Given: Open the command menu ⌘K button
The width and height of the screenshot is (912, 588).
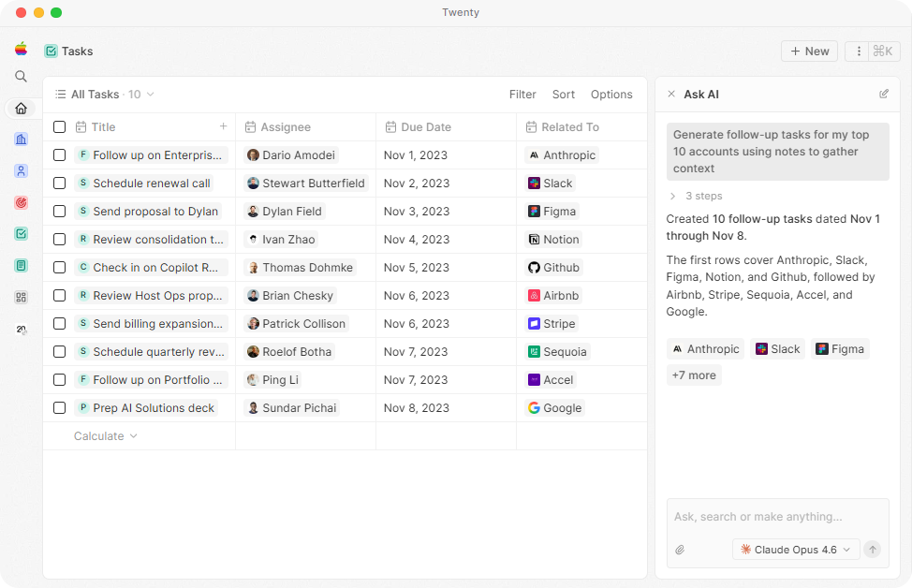Looking at the screenshot, I should pyautogui.click(x=883, y=51).
